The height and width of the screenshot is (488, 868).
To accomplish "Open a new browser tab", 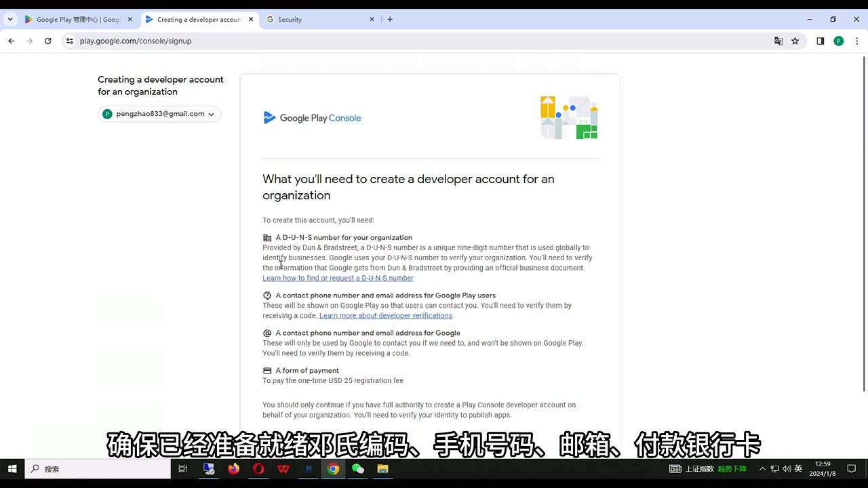I will 390,19.
